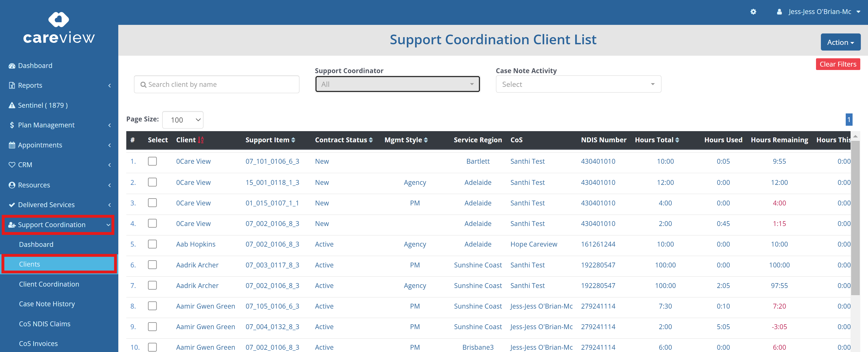Sort by Contract Status sort arrows
Screen dimensions: 868x352
click(371, 140)
